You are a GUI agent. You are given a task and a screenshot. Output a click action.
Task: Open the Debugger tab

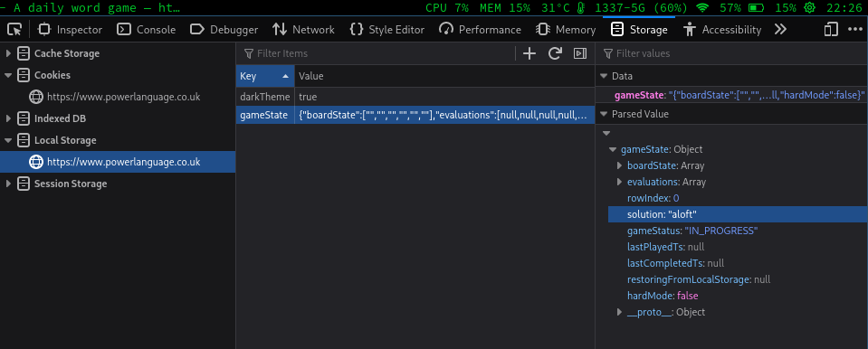pos(224,29)
